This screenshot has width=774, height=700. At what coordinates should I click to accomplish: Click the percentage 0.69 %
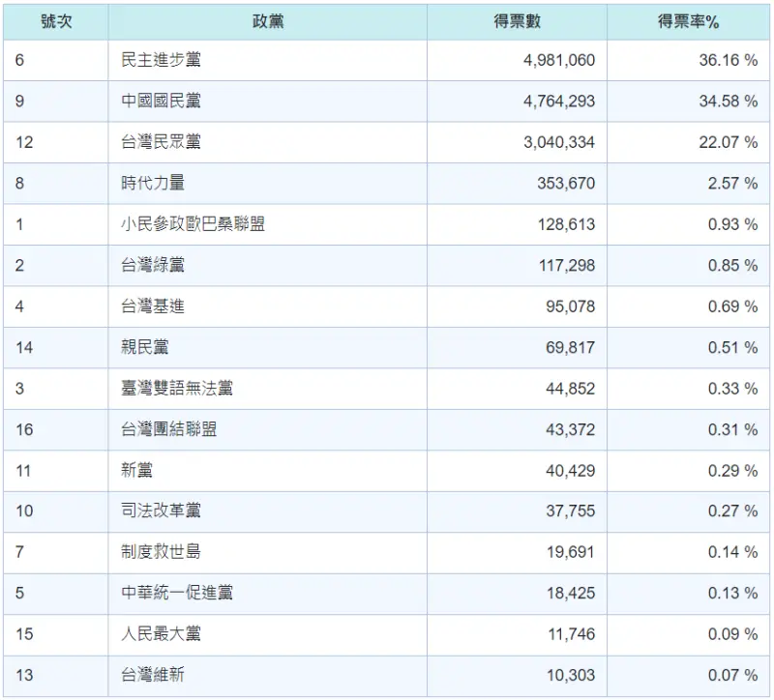[x=733, y=306]
